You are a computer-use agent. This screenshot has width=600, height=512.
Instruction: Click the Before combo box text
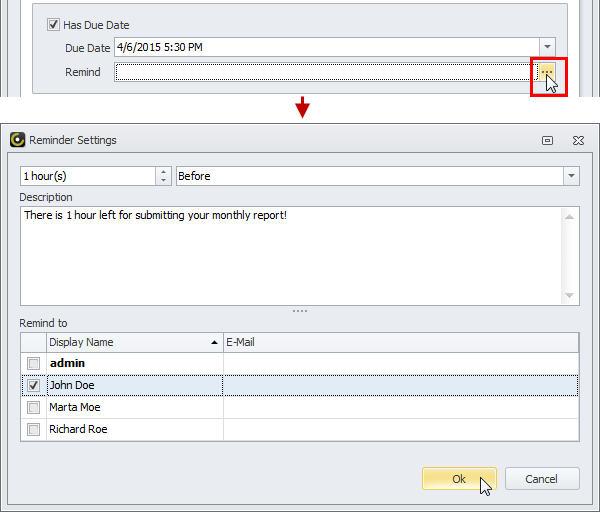194,176
